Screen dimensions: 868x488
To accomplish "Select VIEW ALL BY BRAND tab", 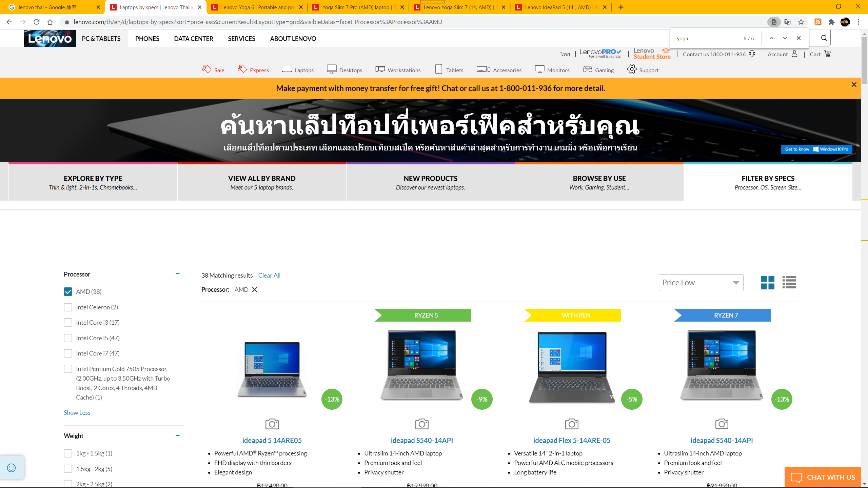I will 262,182.
